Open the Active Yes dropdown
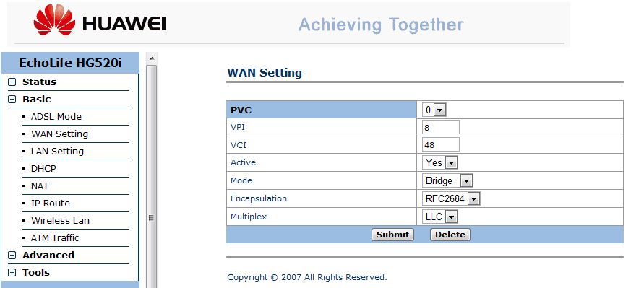Viewport: 644px width, 288px height. [x=440, y=162]
